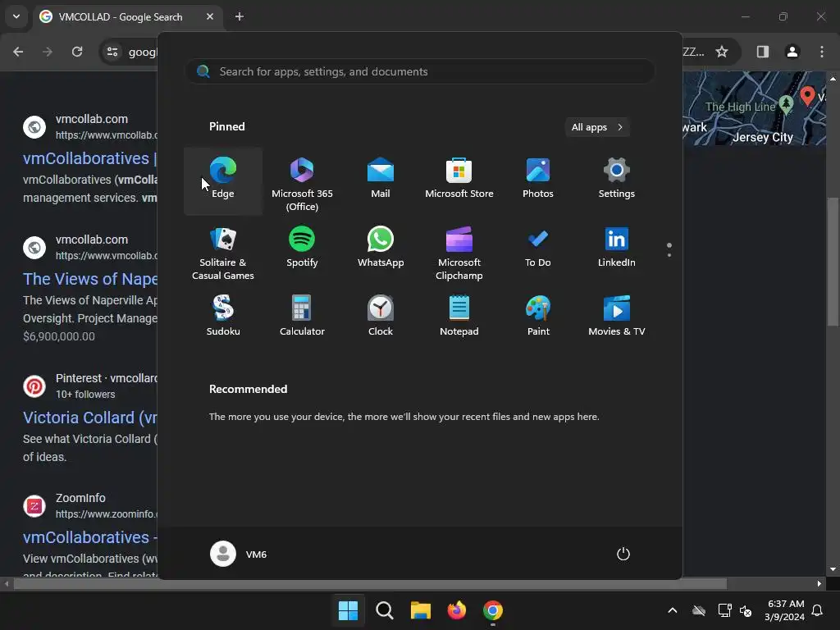This screenshot has width=840, height=630.
Task: Launch WhatsApp from Start menu
Action: click(381, 249)
